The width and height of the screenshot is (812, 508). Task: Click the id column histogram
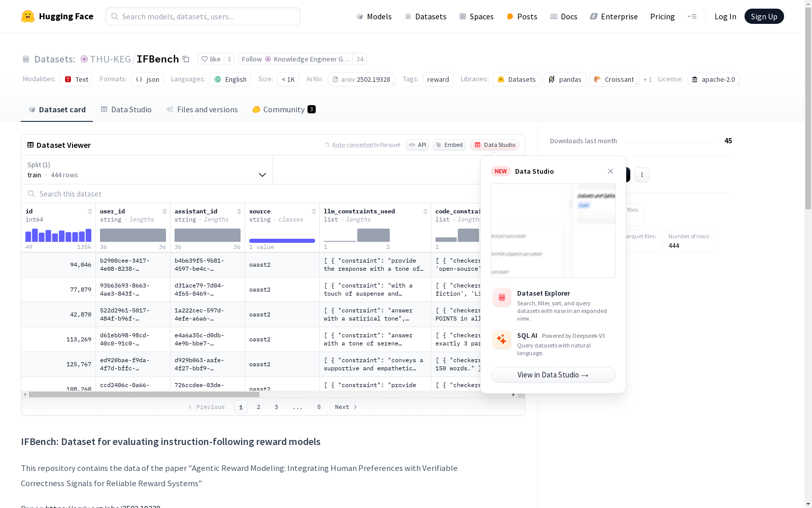(x=58, y=235)
